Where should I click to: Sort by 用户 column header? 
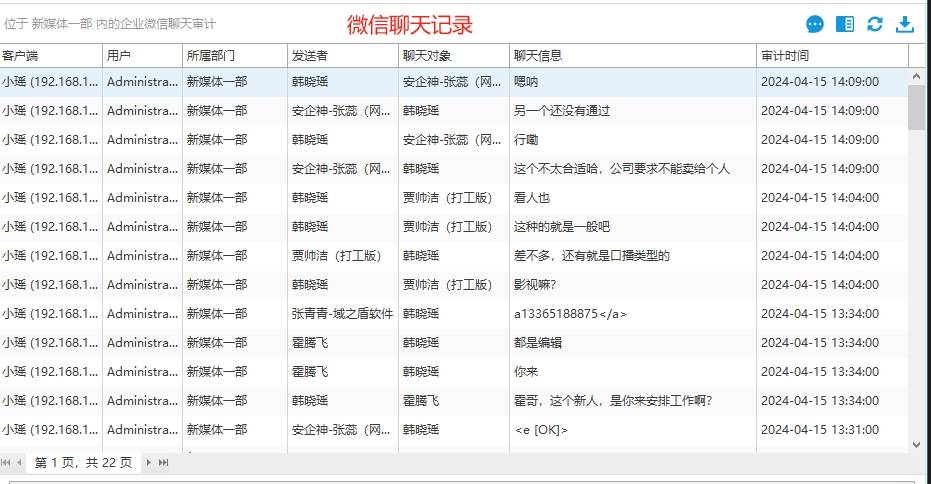pyautogui.click(x=142, y=56)
